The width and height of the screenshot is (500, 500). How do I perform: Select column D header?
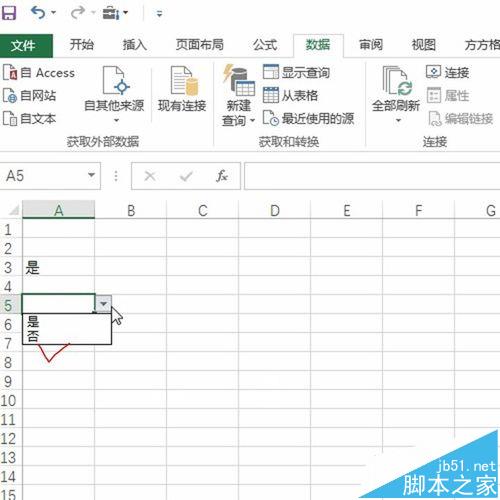point(275,210)
